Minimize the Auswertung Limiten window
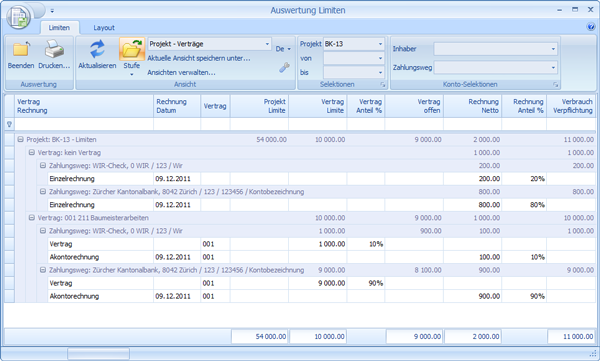The width and height of the screenshot is (600, 361). (559, 10)
